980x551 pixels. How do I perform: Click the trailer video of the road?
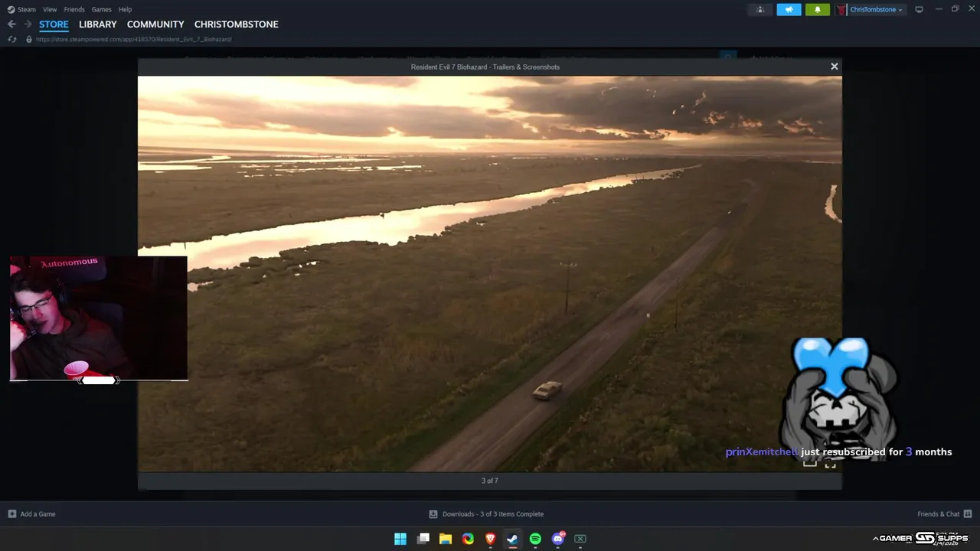(x=490, y=273)
